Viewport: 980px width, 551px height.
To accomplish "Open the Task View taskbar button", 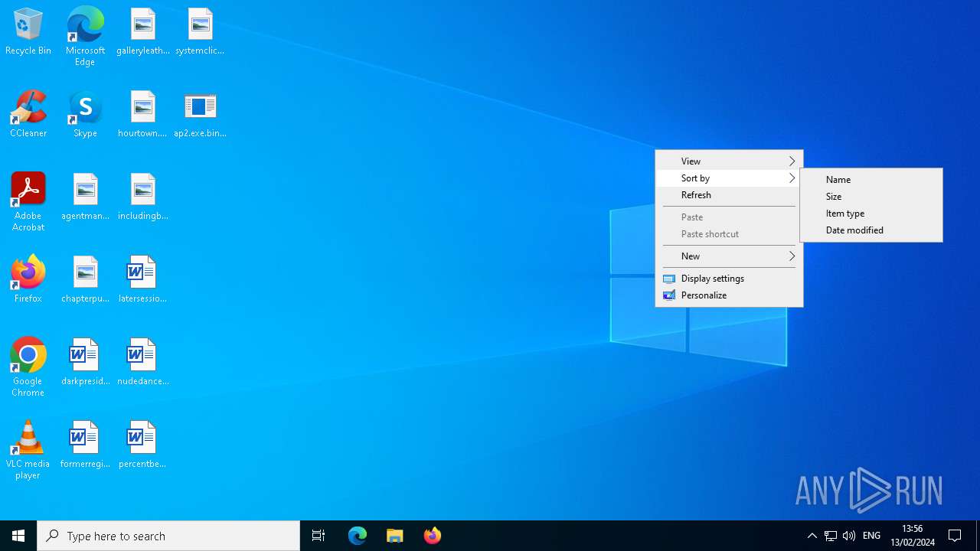I will coord(318,536).
